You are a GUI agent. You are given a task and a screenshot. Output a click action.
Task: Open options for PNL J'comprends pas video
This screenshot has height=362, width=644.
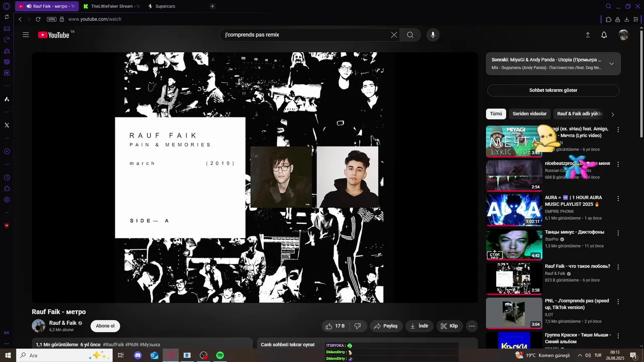point(618,302)
